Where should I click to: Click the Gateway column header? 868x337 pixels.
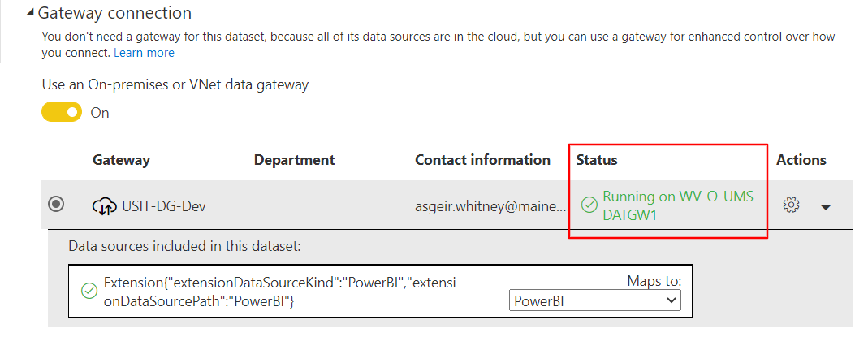coord(121,160)
